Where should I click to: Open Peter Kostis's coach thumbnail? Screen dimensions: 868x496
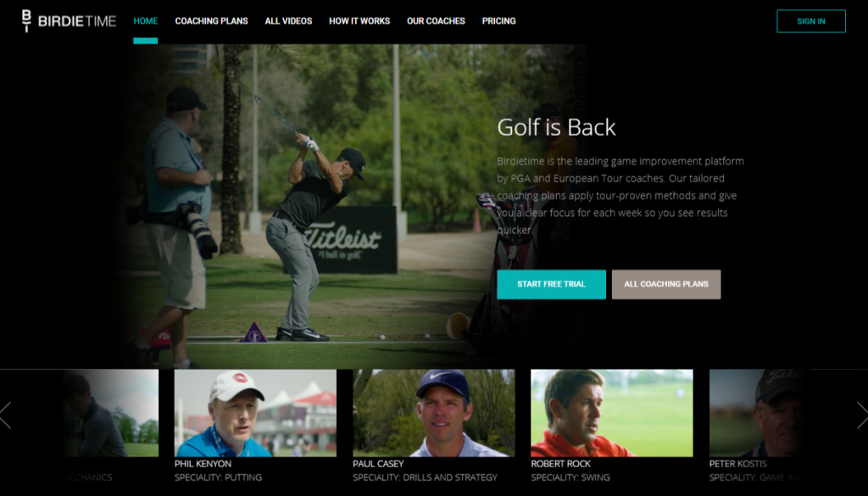[759, 413]
